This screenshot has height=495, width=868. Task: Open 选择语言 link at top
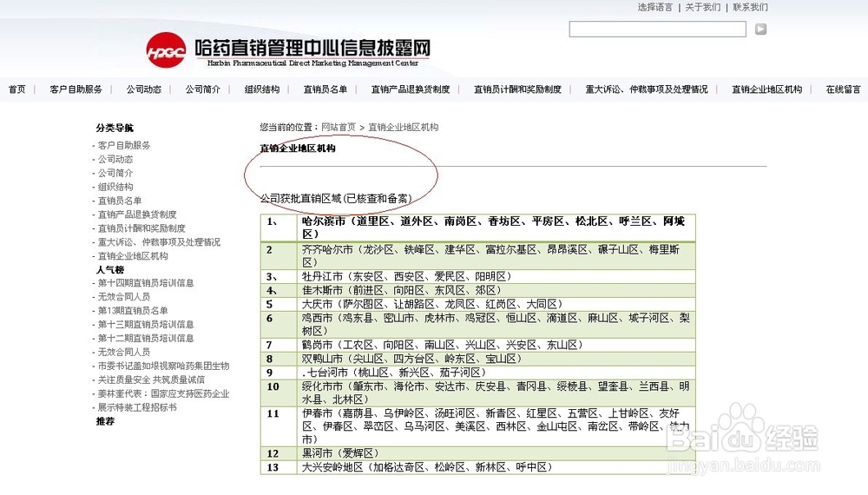click(654, 7)
